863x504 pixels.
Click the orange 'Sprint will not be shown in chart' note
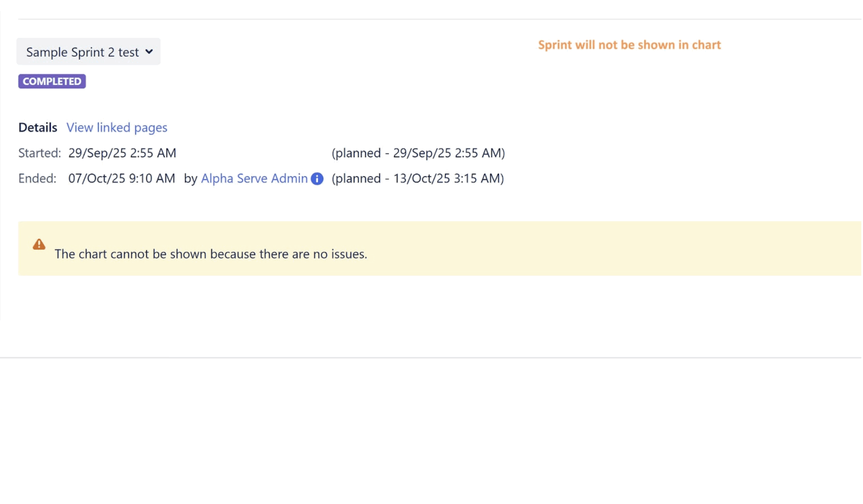coord(629,45)
